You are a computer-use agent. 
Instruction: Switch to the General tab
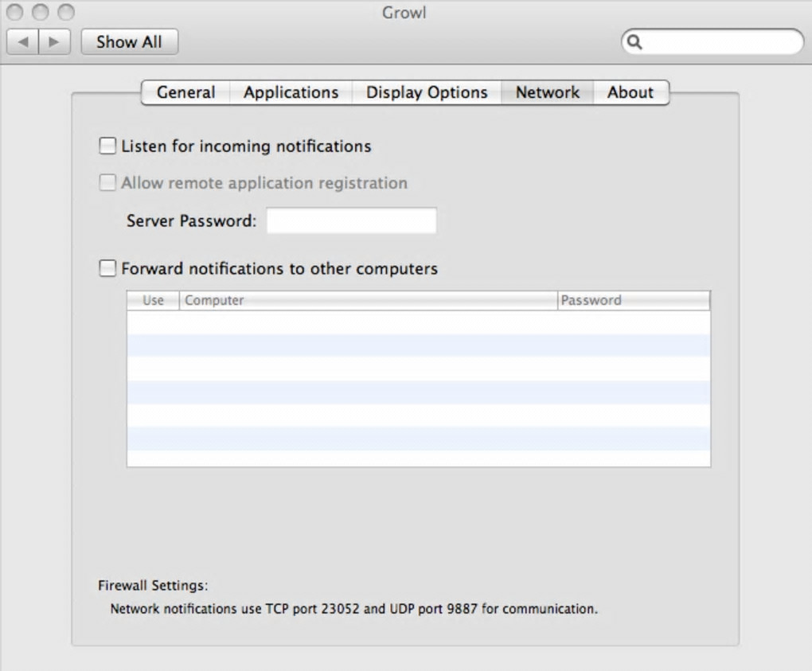185,92
